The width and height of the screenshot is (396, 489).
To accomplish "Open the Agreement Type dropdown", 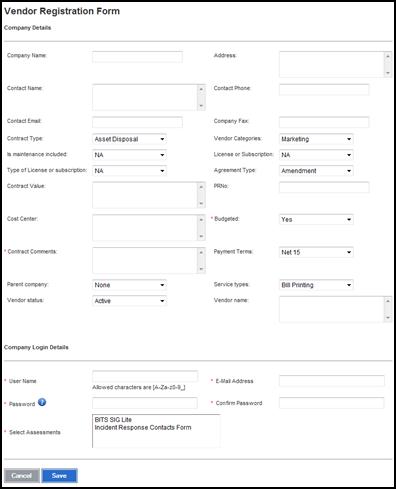I will click(316, 171).
